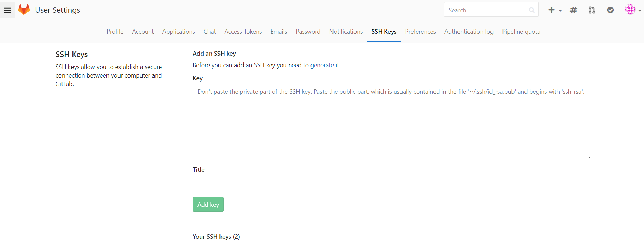Screen dimensions: 644x249
Task: Click the 'Add an SSH key' heading
Action: point(214,54)
